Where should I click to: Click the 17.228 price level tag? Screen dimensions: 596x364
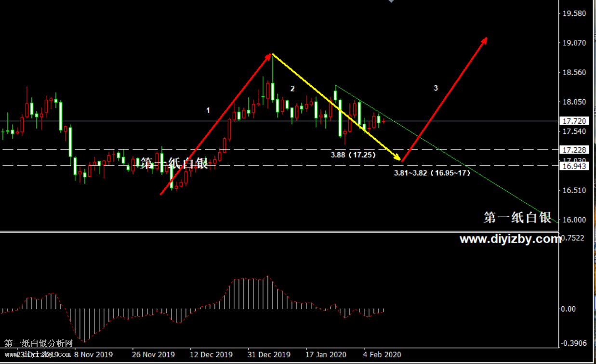tap(574, 150)
